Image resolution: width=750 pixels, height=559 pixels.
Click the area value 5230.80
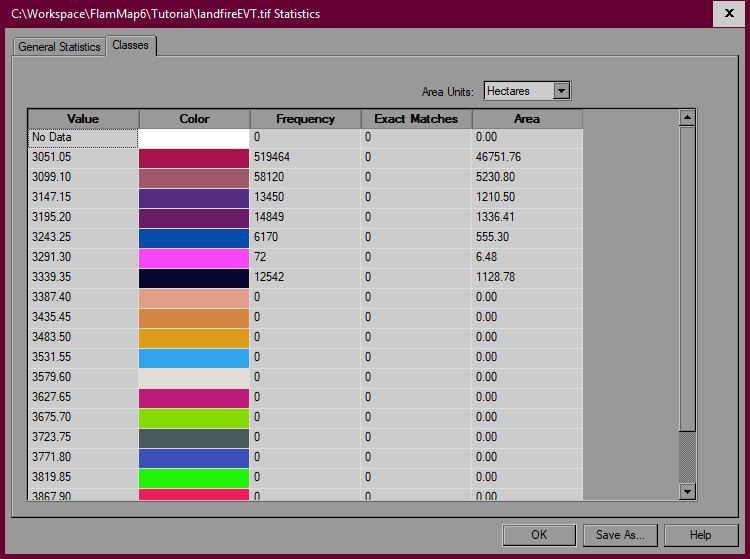coord(496,177)
